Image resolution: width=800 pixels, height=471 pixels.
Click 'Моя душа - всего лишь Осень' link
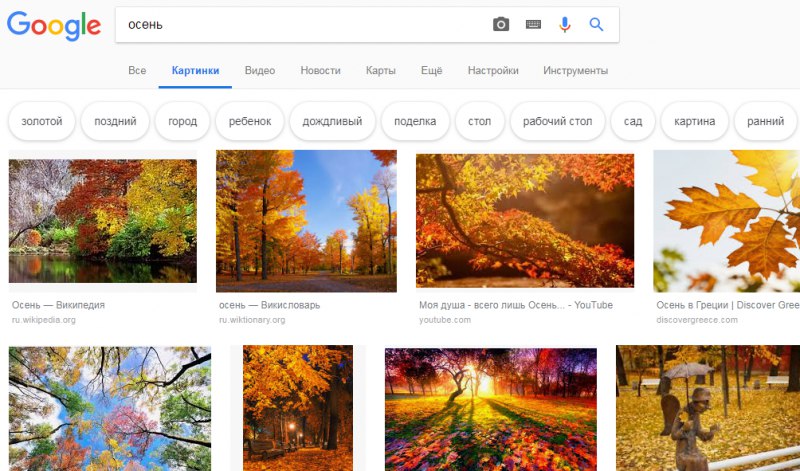[x=516, y=305]
